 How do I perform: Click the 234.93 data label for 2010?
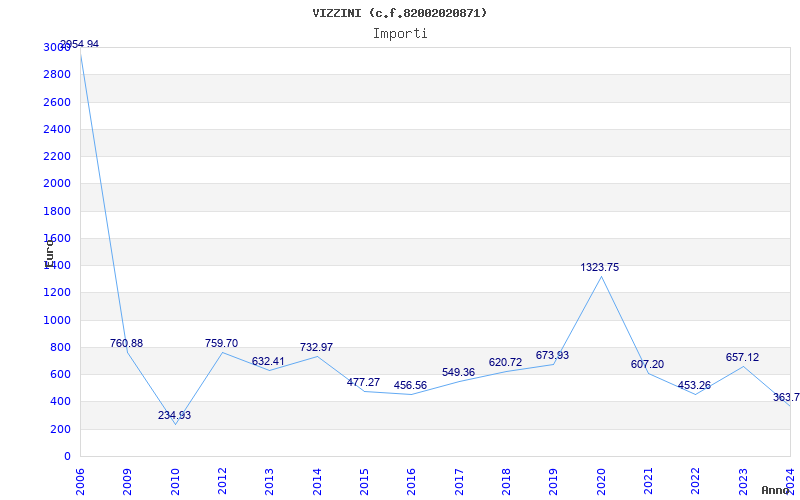(174, 415)
